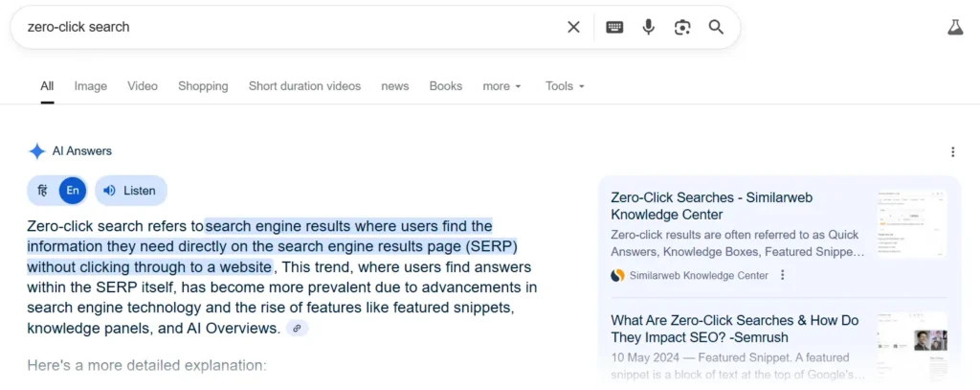Open the Shopping results tab

203,86
